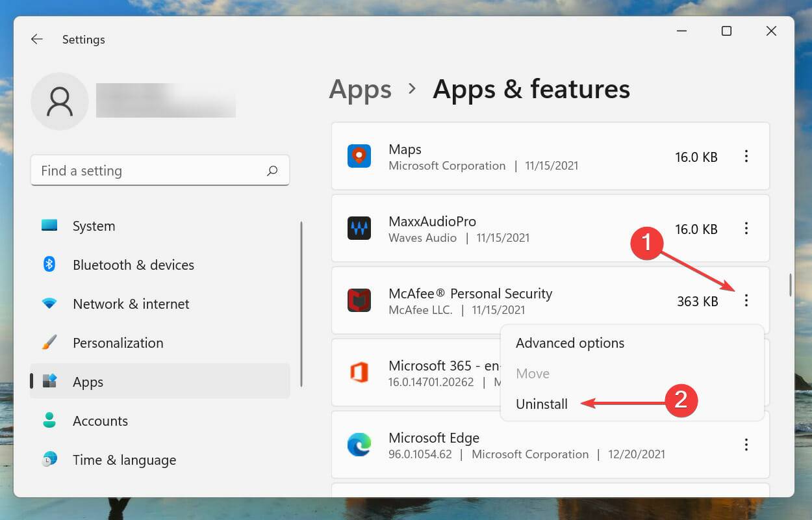
Task: Open the three-dot menu for Microsoft Edge
Action: 746,445
